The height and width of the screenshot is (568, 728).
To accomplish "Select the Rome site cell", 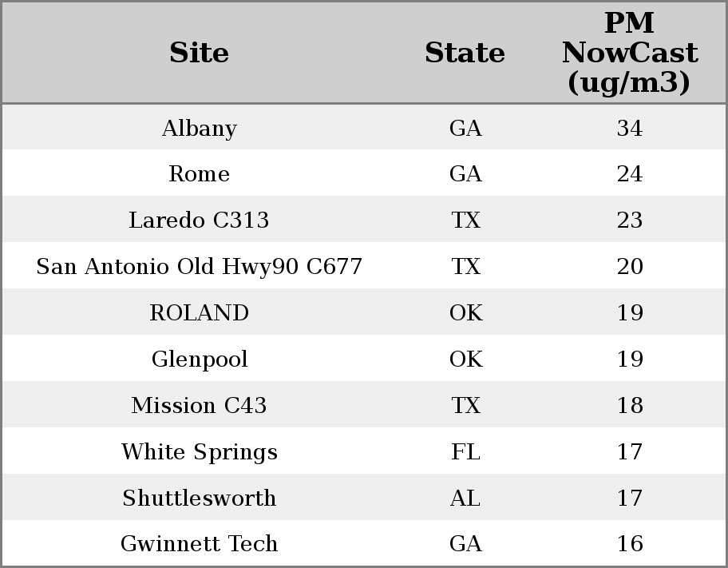I will tap(200, 174).
